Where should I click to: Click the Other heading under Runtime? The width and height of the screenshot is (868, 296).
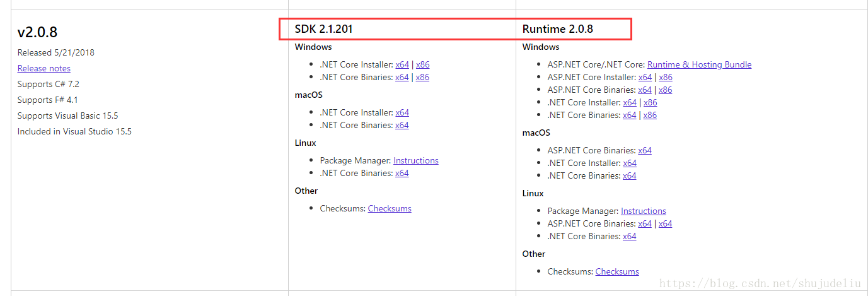(x=534, y=254)
